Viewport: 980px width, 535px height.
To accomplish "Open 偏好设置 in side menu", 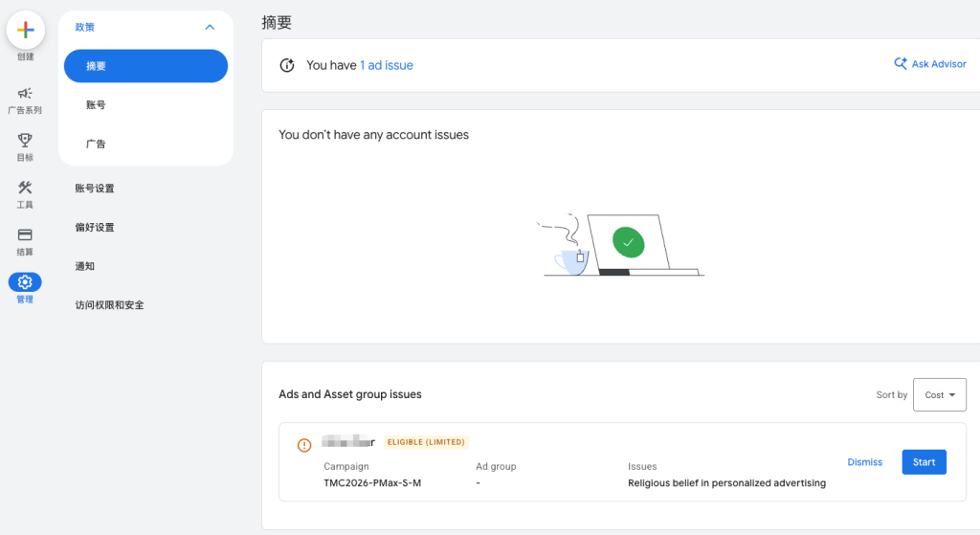I will click(95, 227).
